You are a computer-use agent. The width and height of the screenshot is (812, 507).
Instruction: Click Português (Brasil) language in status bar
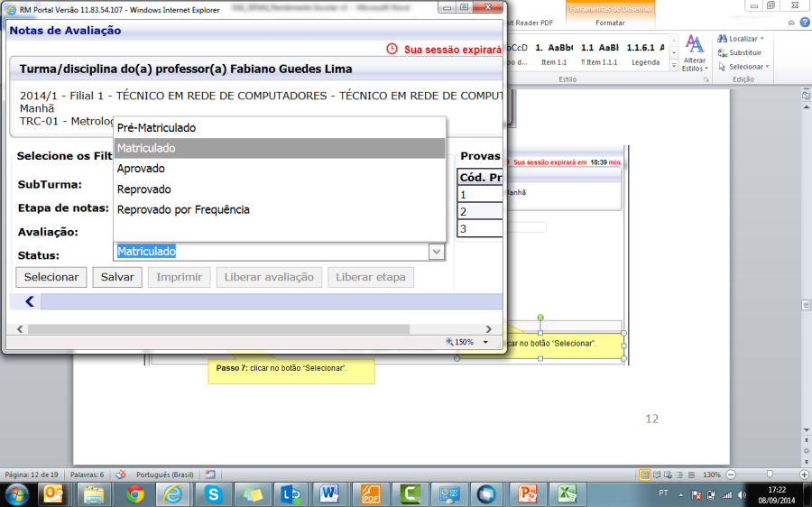tap(165, 475)
